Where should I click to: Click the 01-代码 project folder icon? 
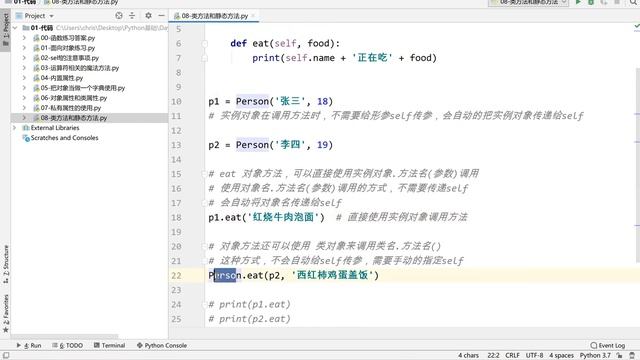pyautogui.click(x=26, y=28)
